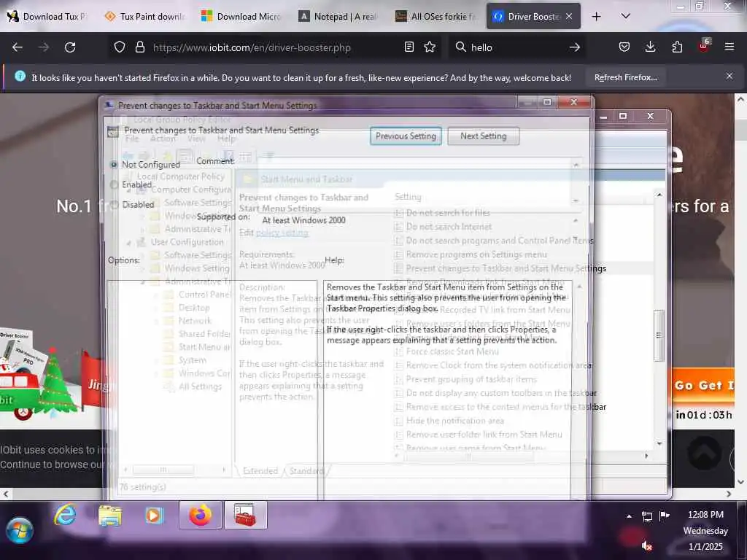747x560 pixels.
Task: Close the Driver Booster tab
Action: pyautogui.click(x=569, y=16)
